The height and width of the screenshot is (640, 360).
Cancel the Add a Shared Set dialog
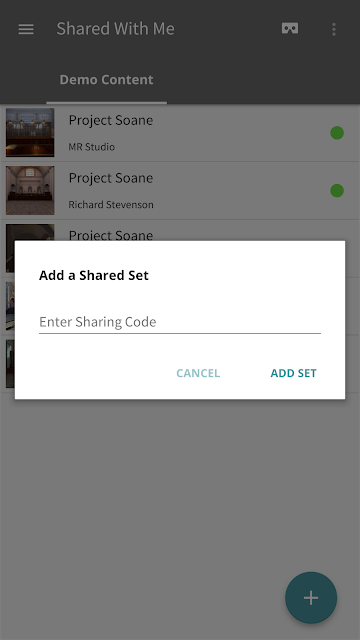pos(198,373)
